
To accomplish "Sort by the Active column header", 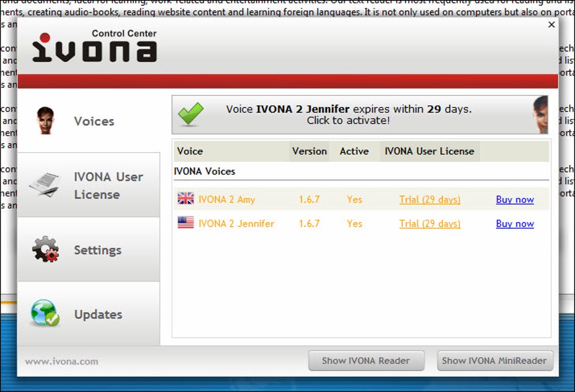I will (354, 152).
